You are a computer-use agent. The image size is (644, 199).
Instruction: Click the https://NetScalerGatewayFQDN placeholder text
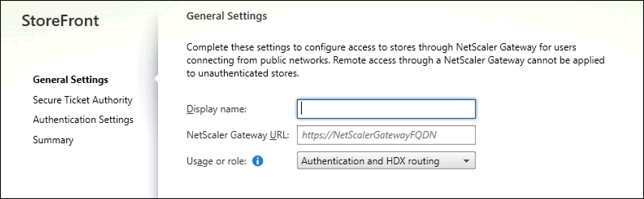[369, 135]
